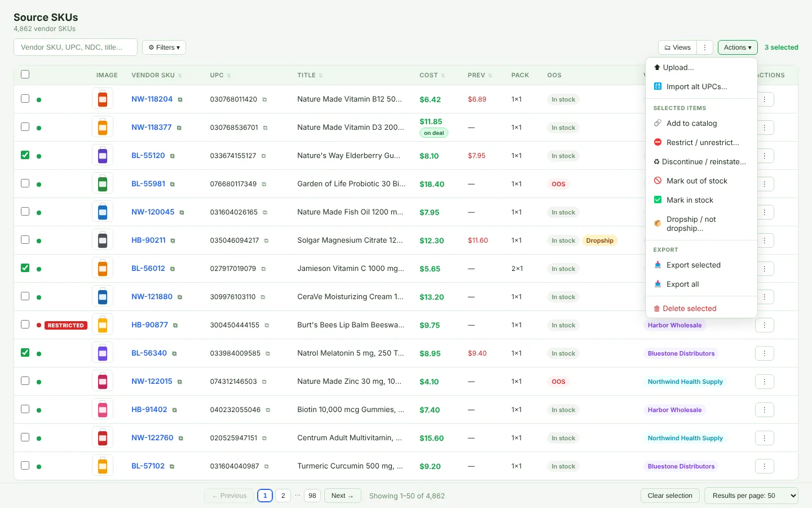812x508 pixels.
Task: Click Delete selected in the menu
Action: point(701,309)
